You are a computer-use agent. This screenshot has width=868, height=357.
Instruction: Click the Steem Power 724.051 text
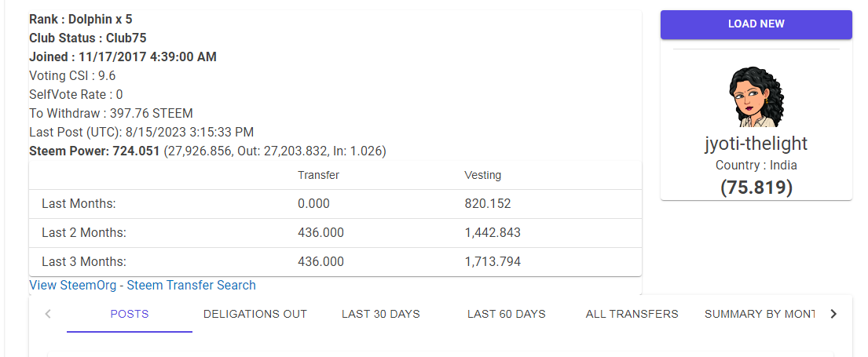pyautogui.click(x=94, y=151)
